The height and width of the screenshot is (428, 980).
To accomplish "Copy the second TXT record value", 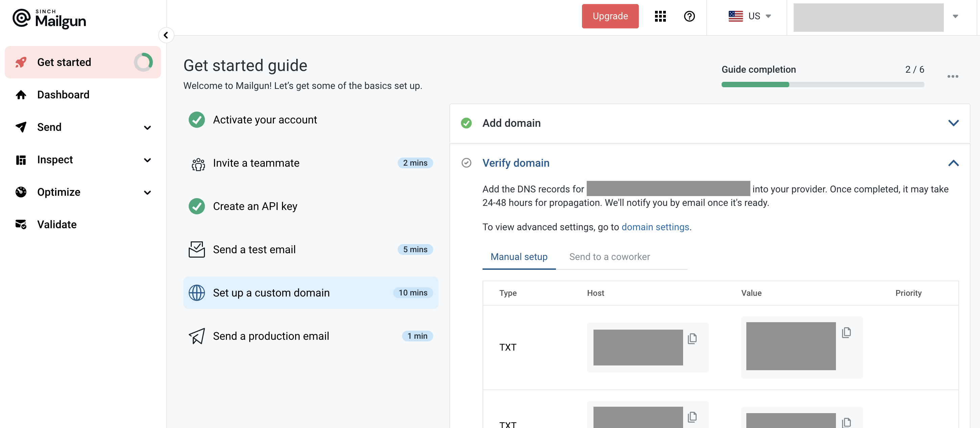I will pos(846,422).
